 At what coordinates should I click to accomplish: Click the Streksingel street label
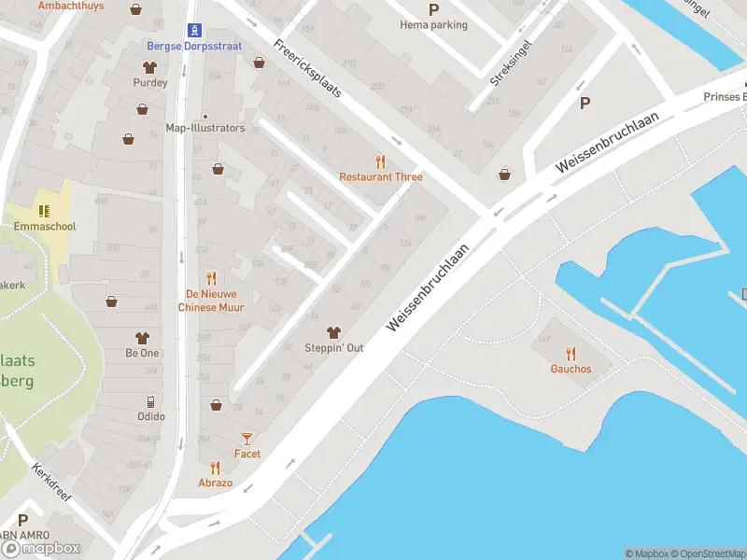(x=510, y=63)
